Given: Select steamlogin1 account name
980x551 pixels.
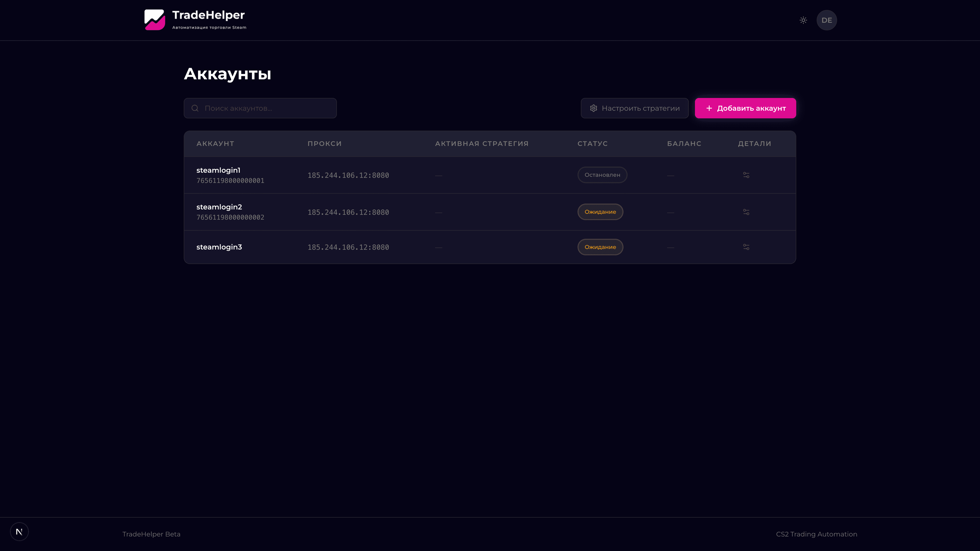Looking at the screenshot, I should point(218,170).
